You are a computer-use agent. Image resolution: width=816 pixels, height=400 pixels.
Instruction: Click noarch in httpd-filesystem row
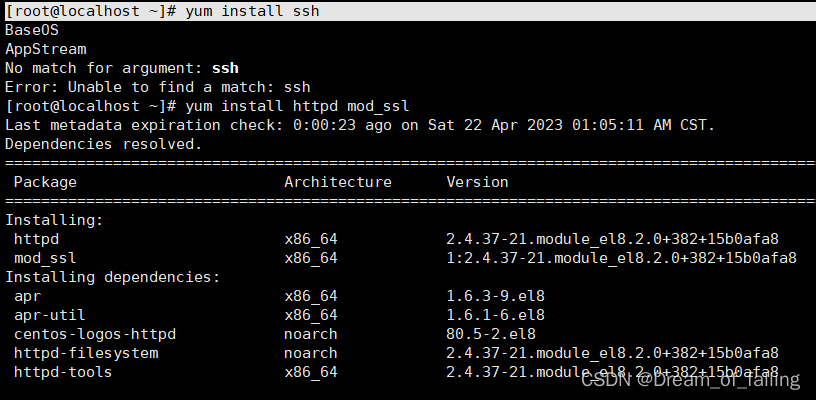click(x=311, y=353)
